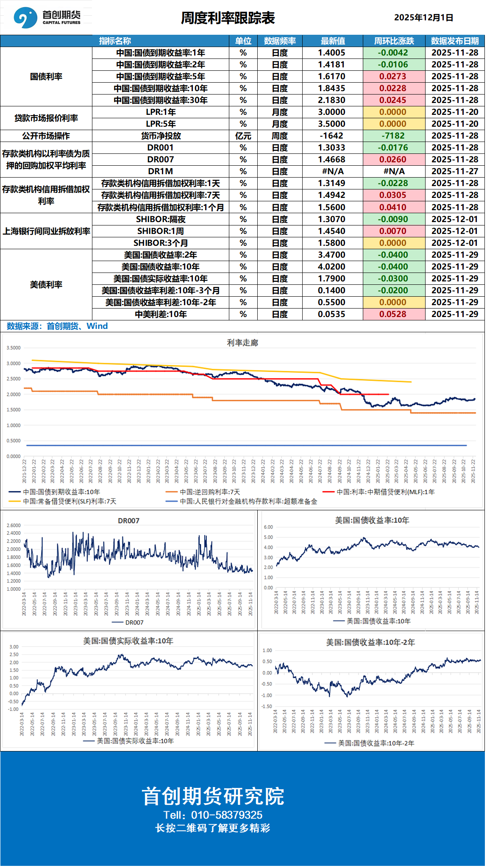This screenshot has width=487, height=868.
Task: Select the 最新值 column header
Action: click(332, 41)
